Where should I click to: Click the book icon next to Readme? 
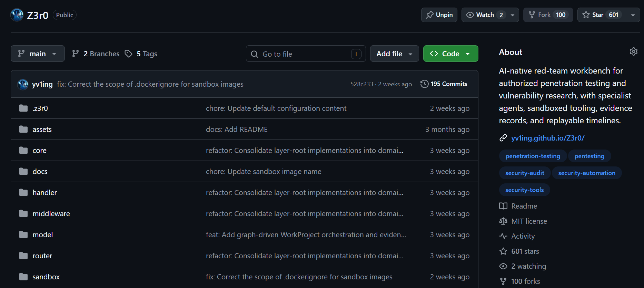click(503, 206)
